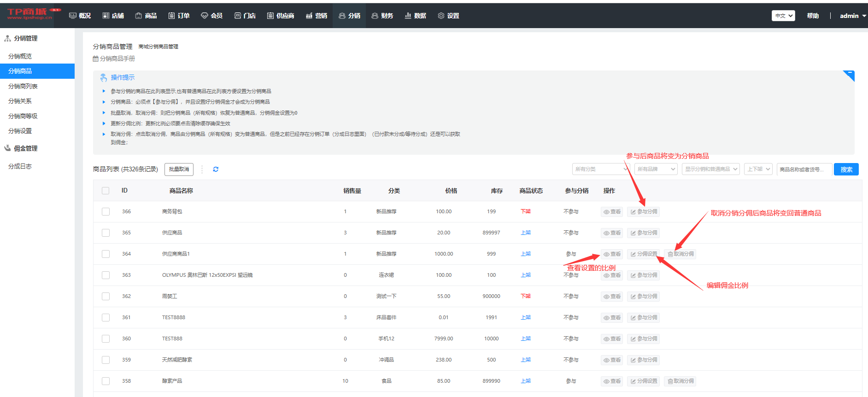Expand the 所有品牌 brand dropdown
The width and height of the screenshot is (868, 397).
(x=656, y=169)
